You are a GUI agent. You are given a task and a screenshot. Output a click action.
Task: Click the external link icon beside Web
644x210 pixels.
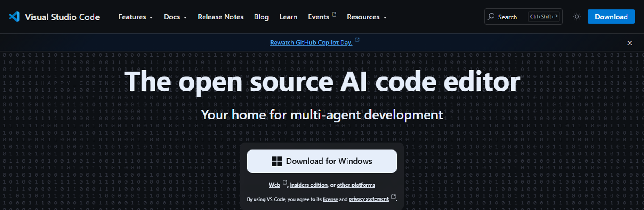tap(285, 182)
